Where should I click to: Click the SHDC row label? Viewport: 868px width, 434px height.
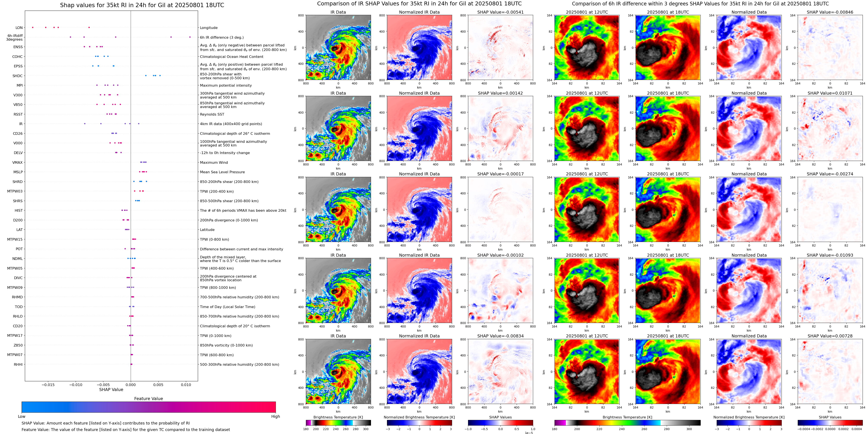pos(17,76)
